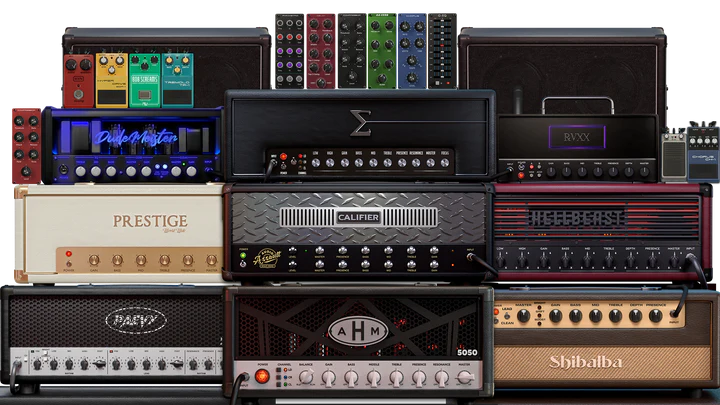
Task: Click the Prestige GAIN knob
Action: point(94,260)
